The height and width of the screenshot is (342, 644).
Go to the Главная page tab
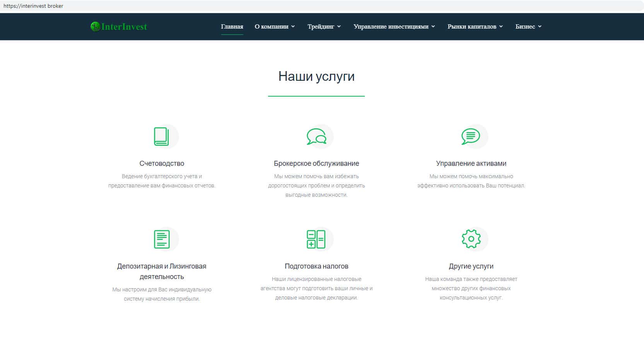(232, 27)
